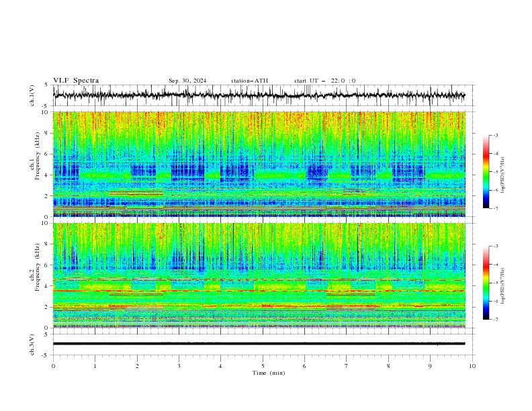Viewport: 532px width, 411px height.
Task: Click the "ch.3(V)" waveform axis label
Action: point(32,345)
